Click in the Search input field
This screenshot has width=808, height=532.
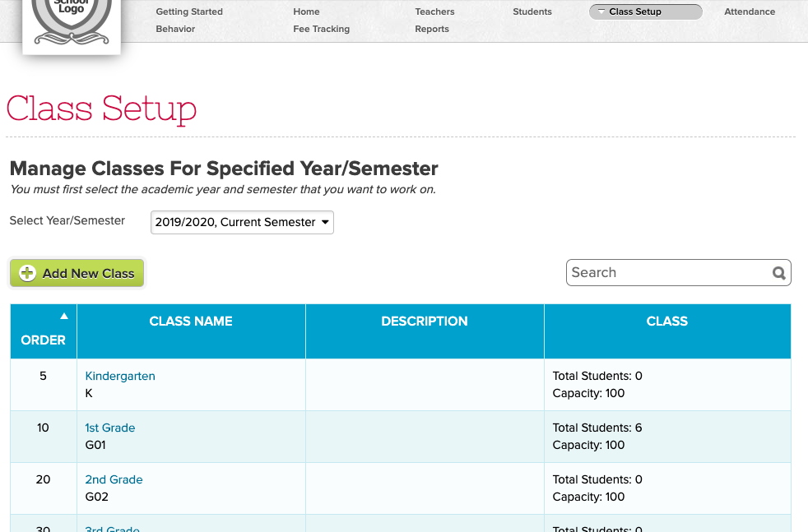point(666,273)
